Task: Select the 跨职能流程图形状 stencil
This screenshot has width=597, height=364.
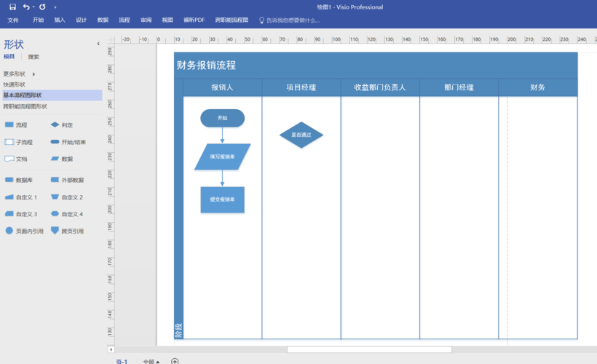Action: [x=25, y=106]
